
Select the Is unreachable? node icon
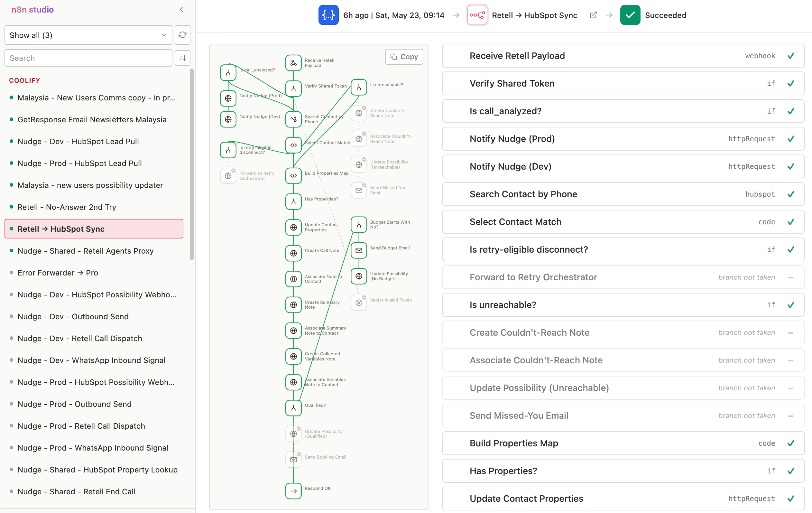tap(359, 87)
